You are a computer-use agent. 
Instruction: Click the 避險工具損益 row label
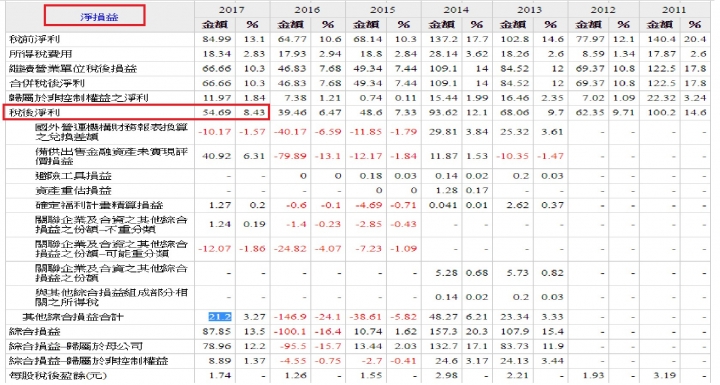[x=73, y=176]
